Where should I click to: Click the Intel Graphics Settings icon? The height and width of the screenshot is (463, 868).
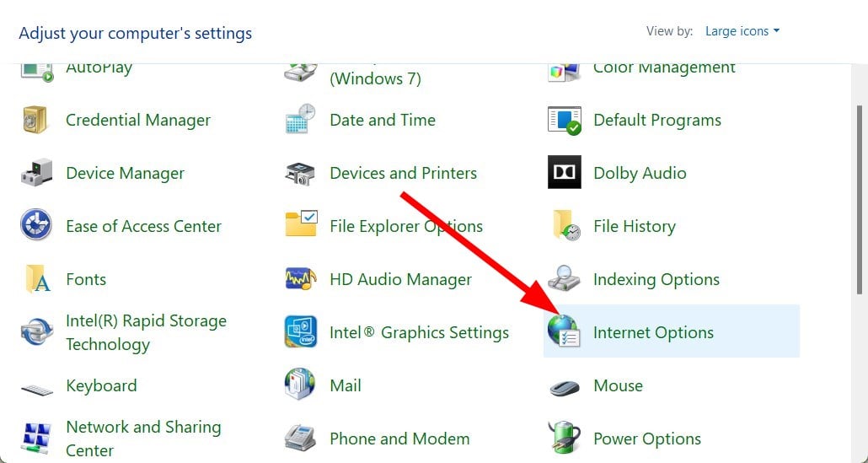[301, 331]
